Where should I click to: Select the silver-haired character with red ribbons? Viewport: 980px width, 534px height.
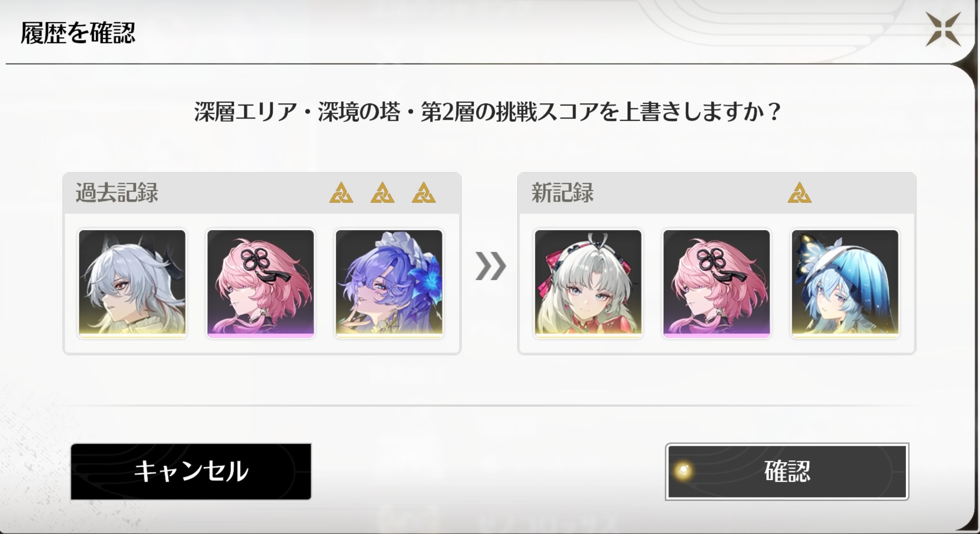point(588,284)
